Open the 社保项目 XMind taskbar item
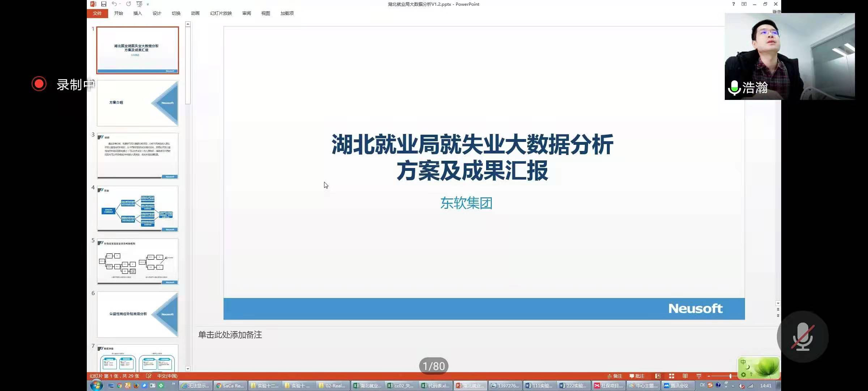The image size is (868, 391). click(x=608, y=386)
